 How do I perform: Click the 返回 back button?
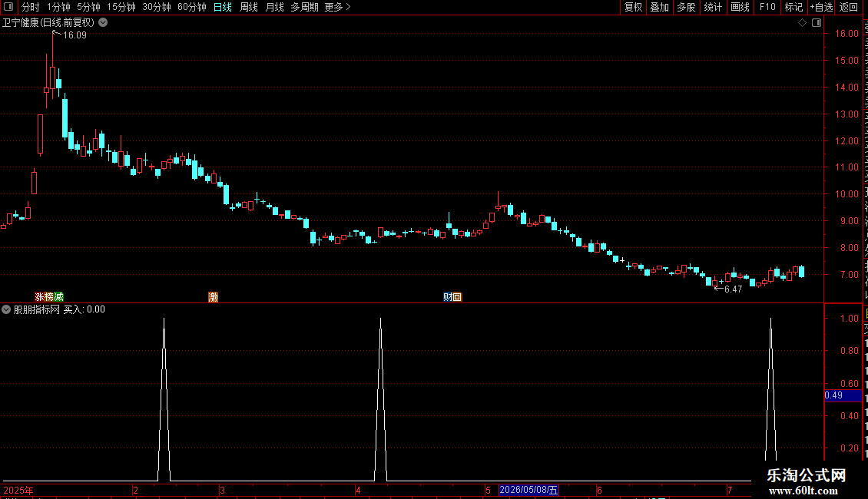coord(848,7)
